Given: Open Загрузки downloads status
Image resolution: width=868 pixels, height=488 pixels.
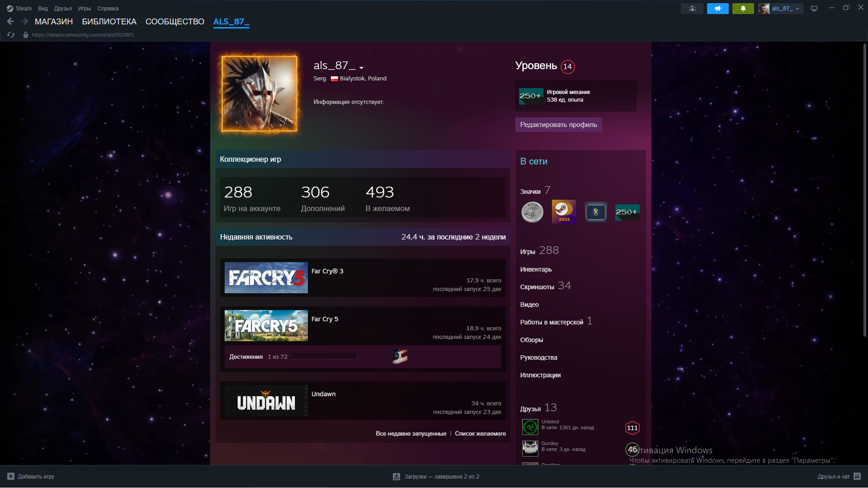Looking at the screenshot, I should tap(436, 477).
